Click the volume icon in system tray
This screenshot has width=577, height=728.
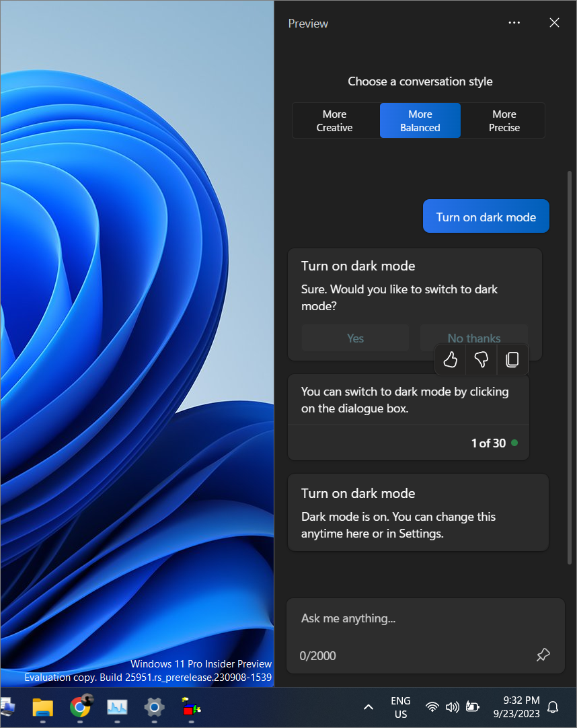click(452, 707)
